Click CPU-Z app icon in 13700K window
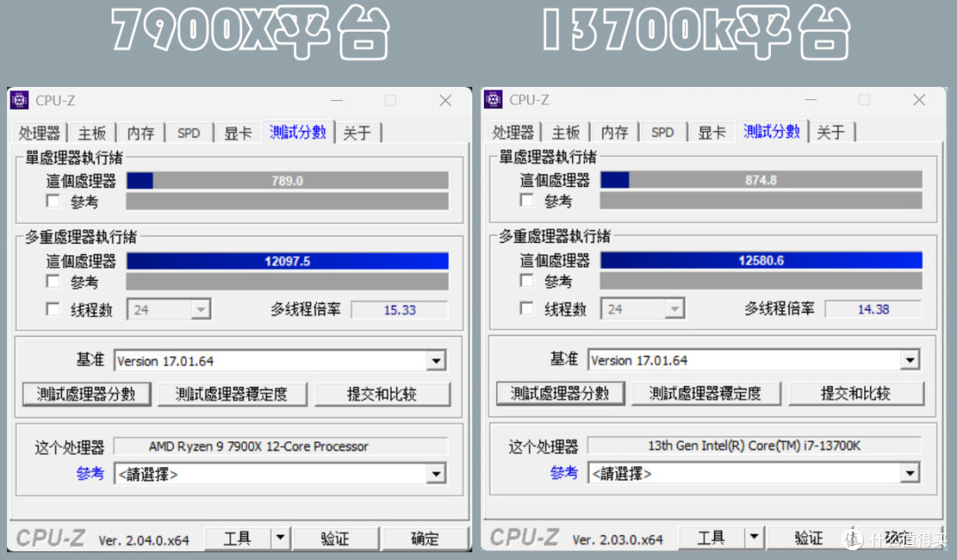Image resolution: width=957 pixels, height=560 pixels. tap(494, 99)
